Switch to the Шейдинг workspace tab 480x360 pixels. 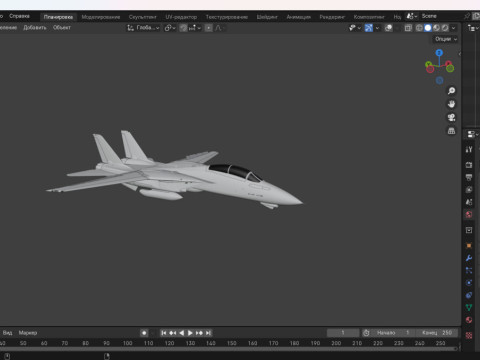267,17
